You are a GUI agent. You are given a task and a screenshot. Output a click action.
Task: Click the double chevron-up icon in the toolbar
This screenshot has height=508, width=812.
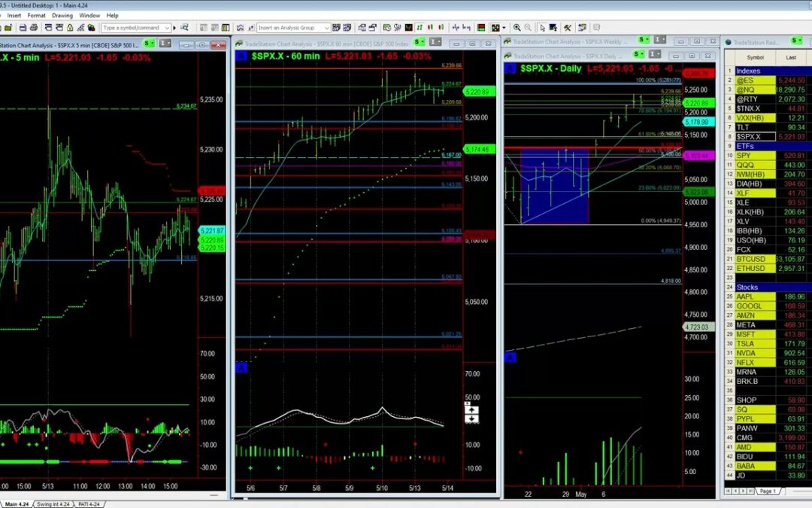(240, 28)
